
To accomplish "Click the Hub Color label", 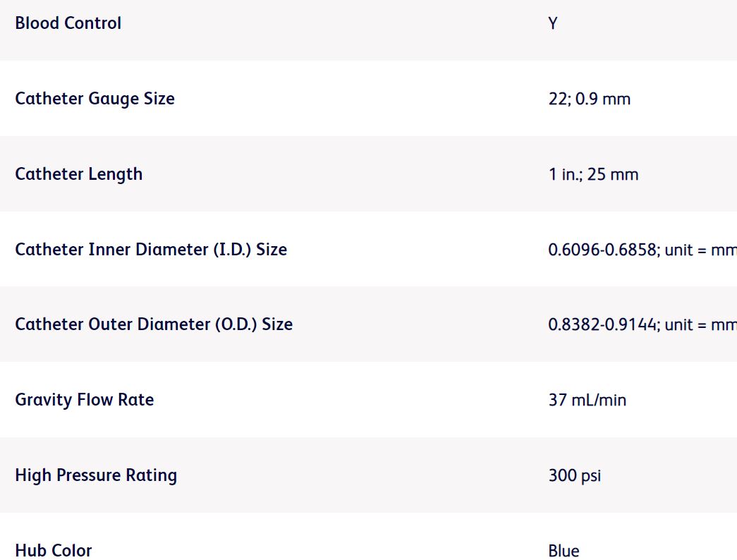I will (x=54, y=550).
